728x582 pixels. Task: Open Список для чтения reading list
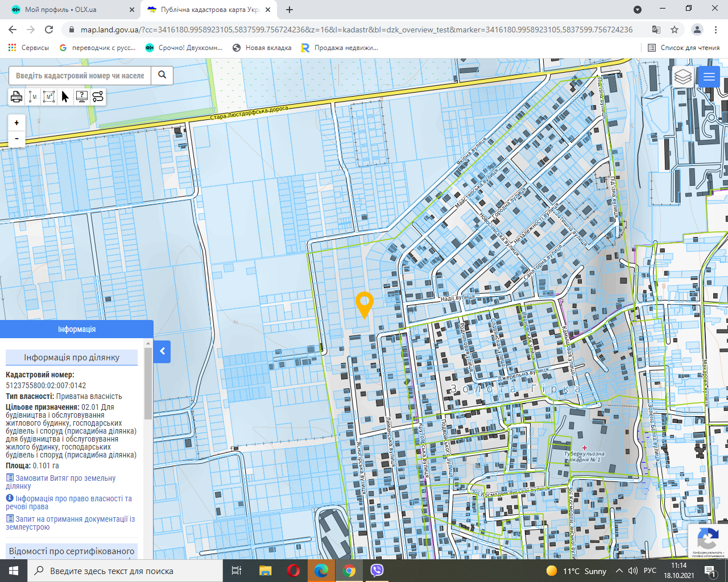[684, 48]
